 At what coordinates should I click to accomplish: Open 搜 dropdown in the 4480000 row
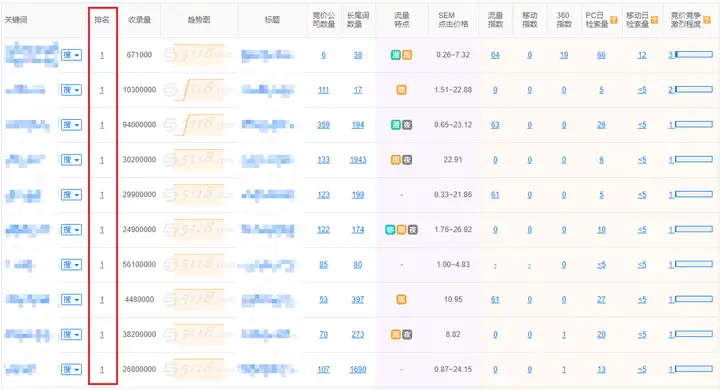tap(71, 300)
